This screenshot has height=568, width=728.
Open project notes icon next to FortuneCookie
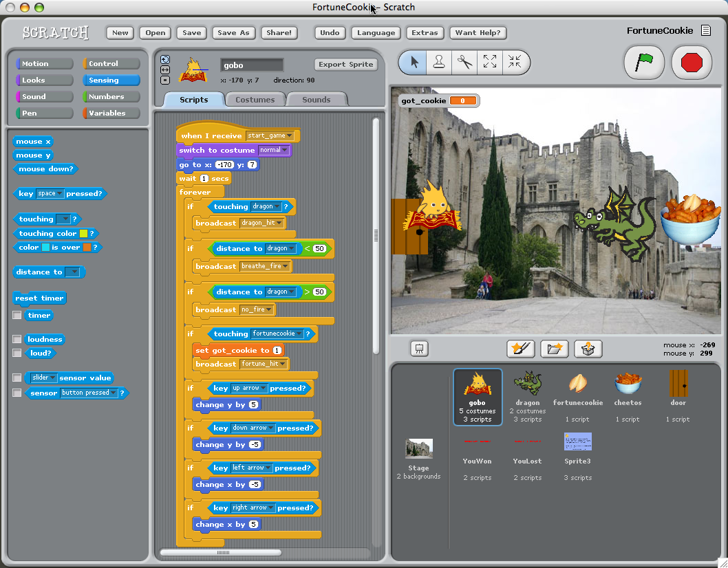(x=705, y=30)
